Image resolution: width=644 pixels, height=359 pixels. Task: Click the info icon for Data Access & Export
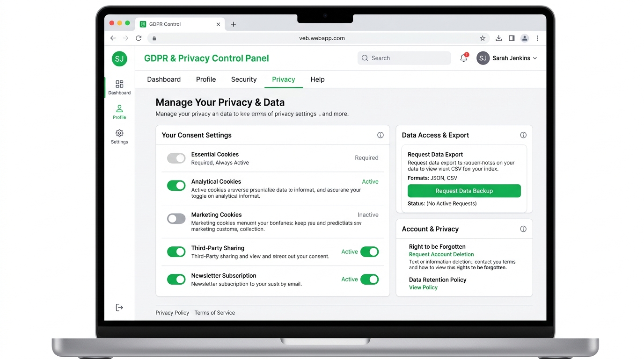(523, 135)
